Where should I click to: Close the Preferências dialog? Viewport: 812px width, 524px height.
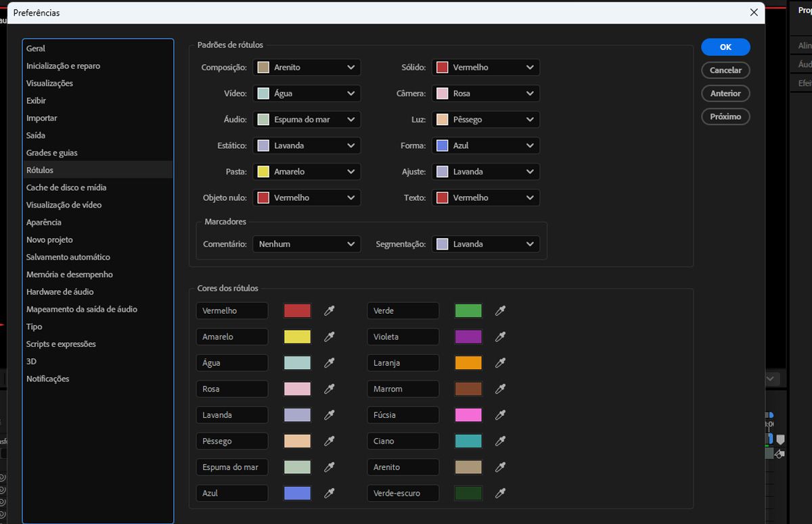754,12
